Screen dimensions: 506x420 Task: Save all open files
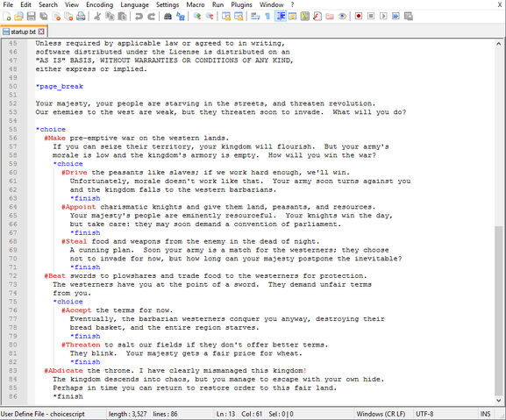44,16
